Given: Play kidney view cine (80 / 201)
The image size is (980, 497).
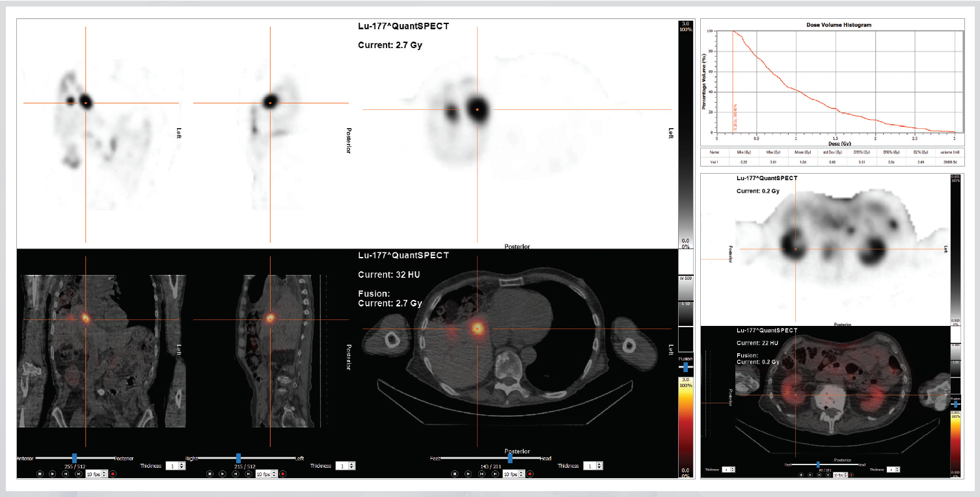Looking at the screenshot, I should point(810,475).
